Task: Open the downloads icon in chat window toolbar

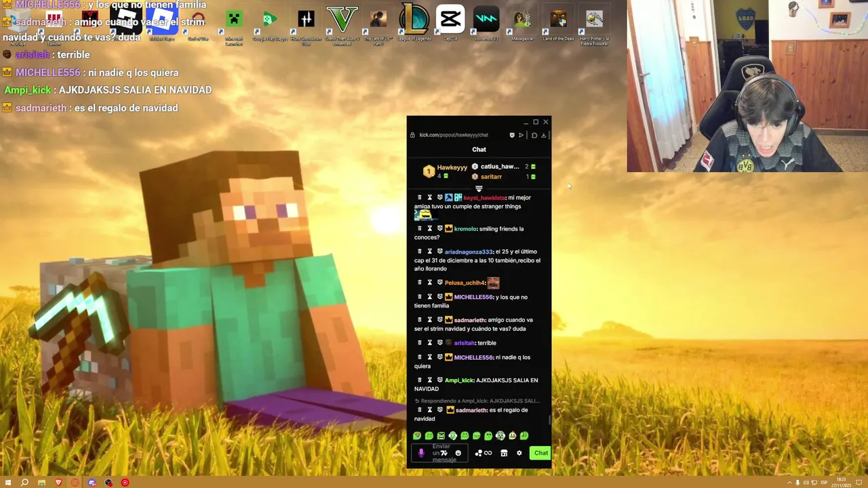Action: [x=543, y=135]
